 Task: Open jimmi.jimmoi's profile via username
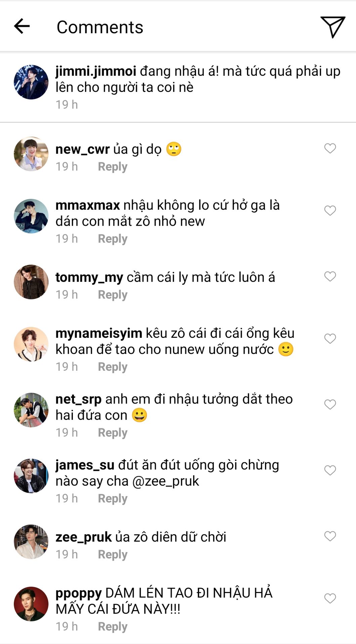(96, 71)
